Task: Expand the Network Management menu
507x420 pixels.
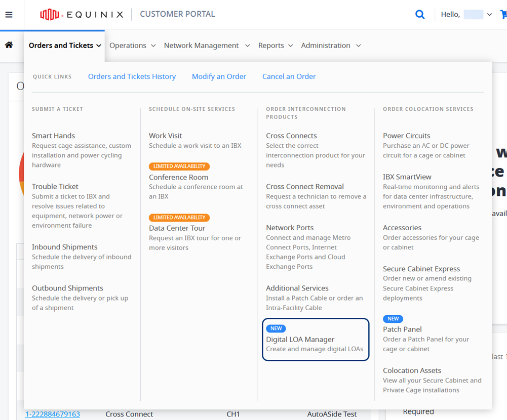Action: point(207,46)
